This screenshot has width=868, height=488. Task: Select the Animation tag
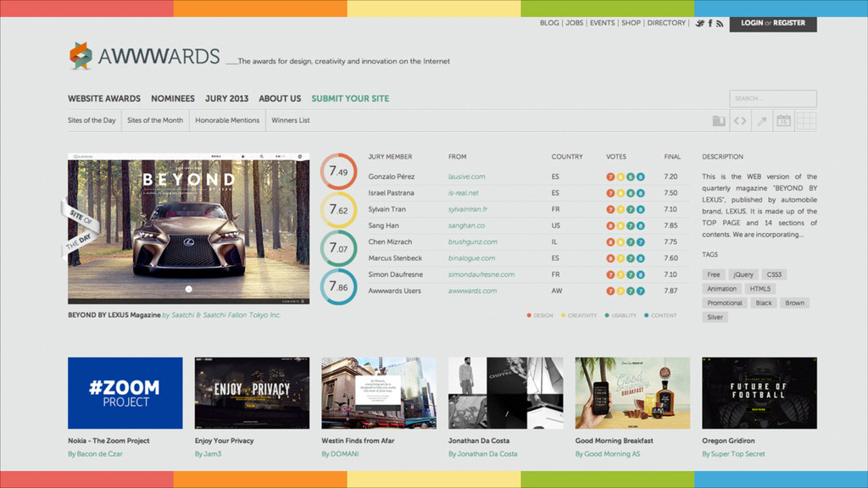tap(722, 289)
